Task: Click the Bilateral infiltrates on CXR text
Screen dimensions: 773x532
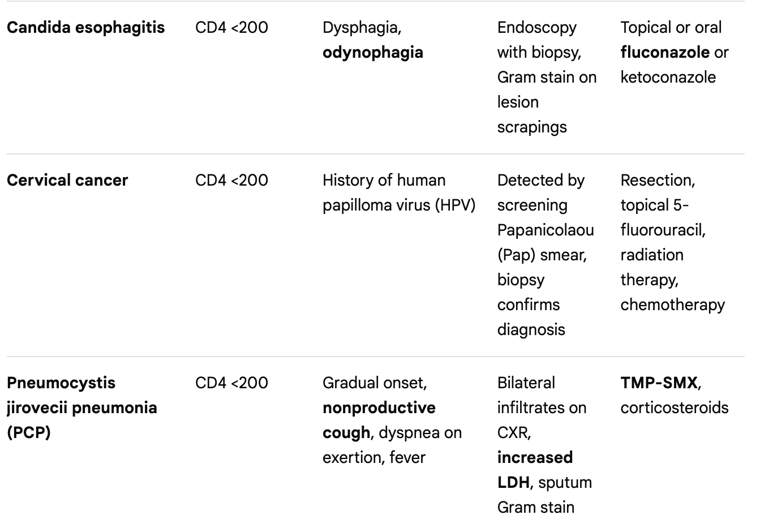Action: pos(541,407)
